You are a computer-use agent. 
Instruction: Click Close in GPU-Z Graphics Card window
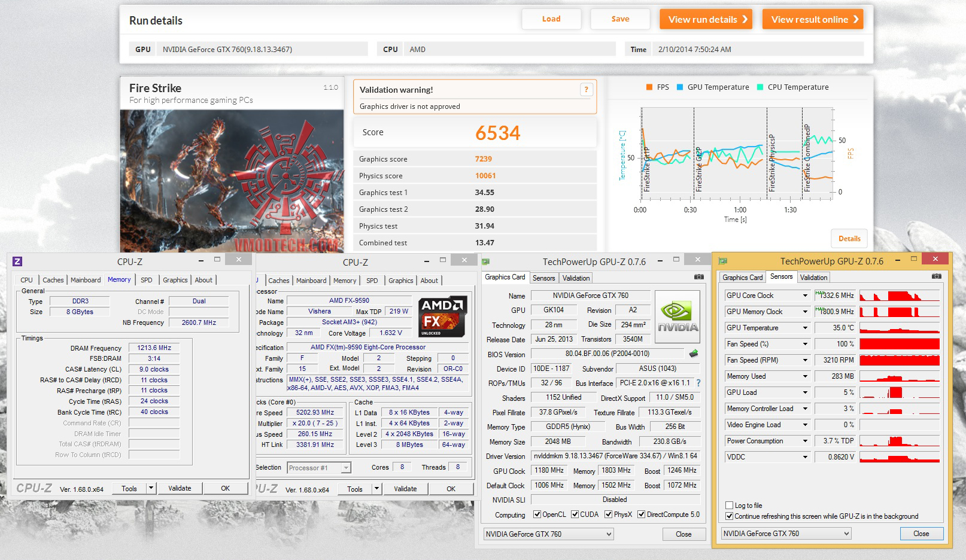(684, 534)
